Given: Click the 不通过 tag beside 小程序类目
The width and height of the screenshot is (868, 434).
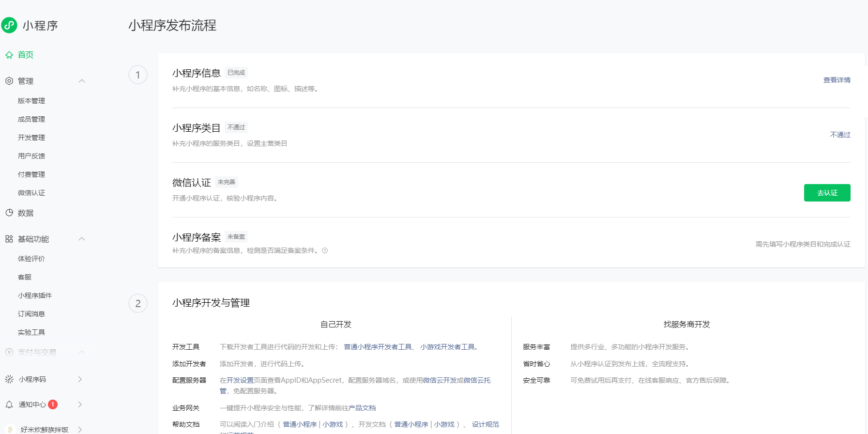Looking at the screenshot, I should (236, 127).
